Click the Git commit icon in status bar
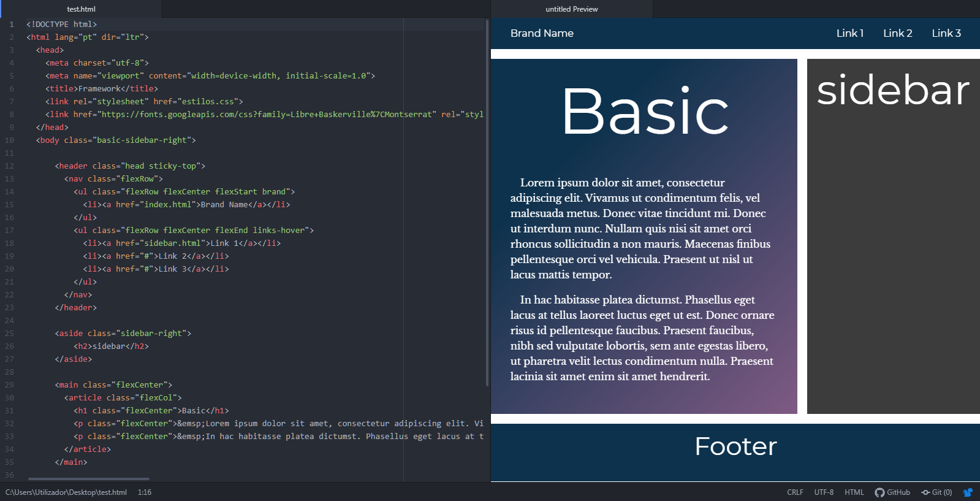 pyautogui.click(x=925, y=492)
